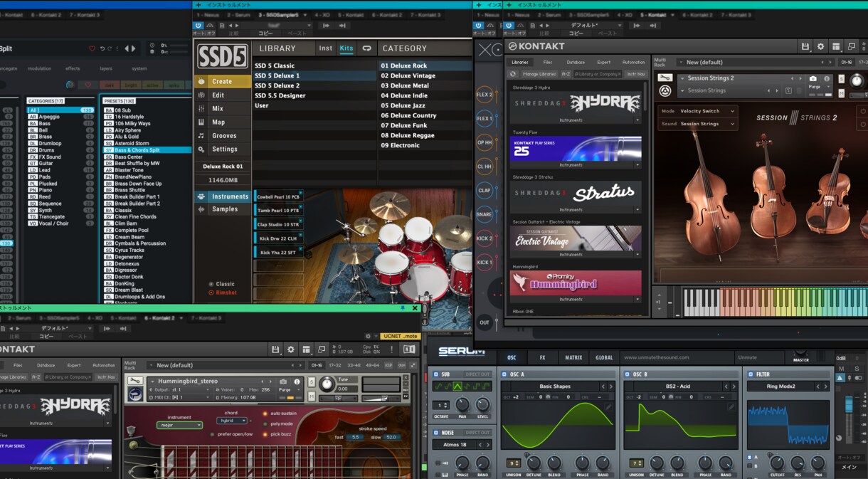Select the 02 Deluxe Vintage category in SSD5

click(x=425, y=75)
